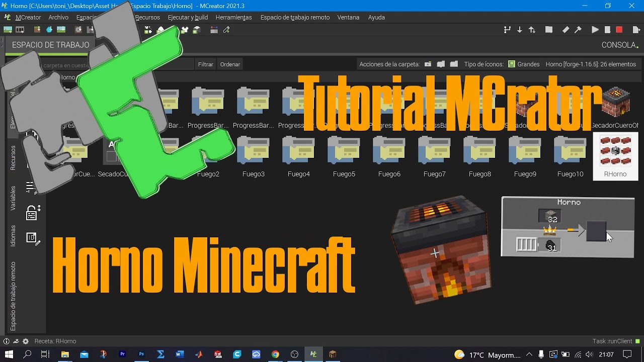Screen dimensions: 644x362
Task: Open Word from the taskbar
Action: pos(180,354)
